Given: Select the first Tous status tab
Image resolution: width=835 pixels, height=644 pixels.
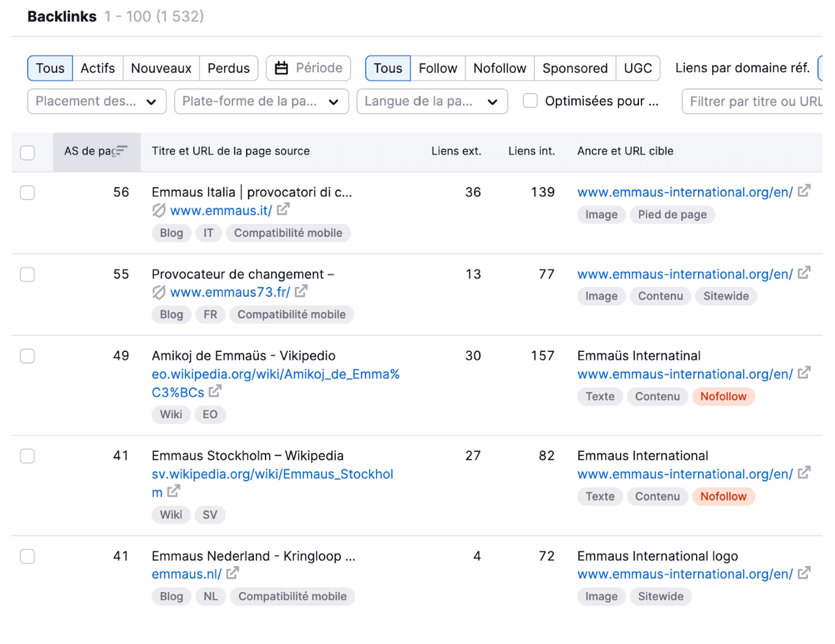Looking at the screenshot, I should [x=50, y=68].
